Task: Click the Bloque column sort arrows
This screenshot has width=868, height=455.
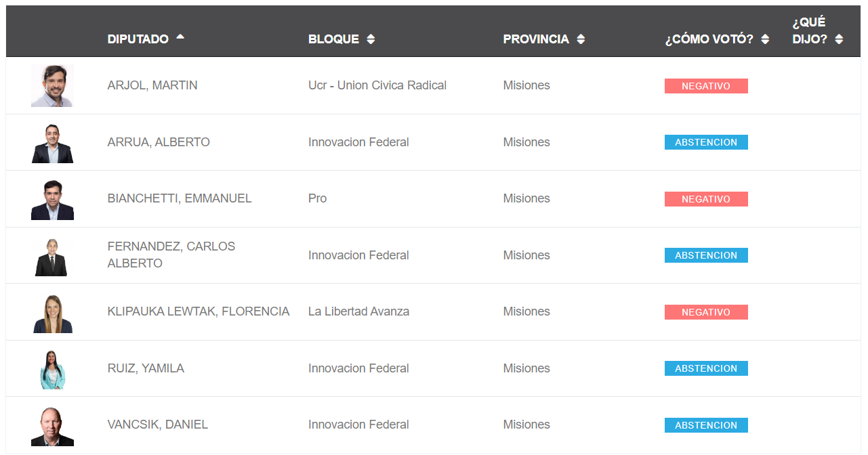Action: click(x=371, y=39)
